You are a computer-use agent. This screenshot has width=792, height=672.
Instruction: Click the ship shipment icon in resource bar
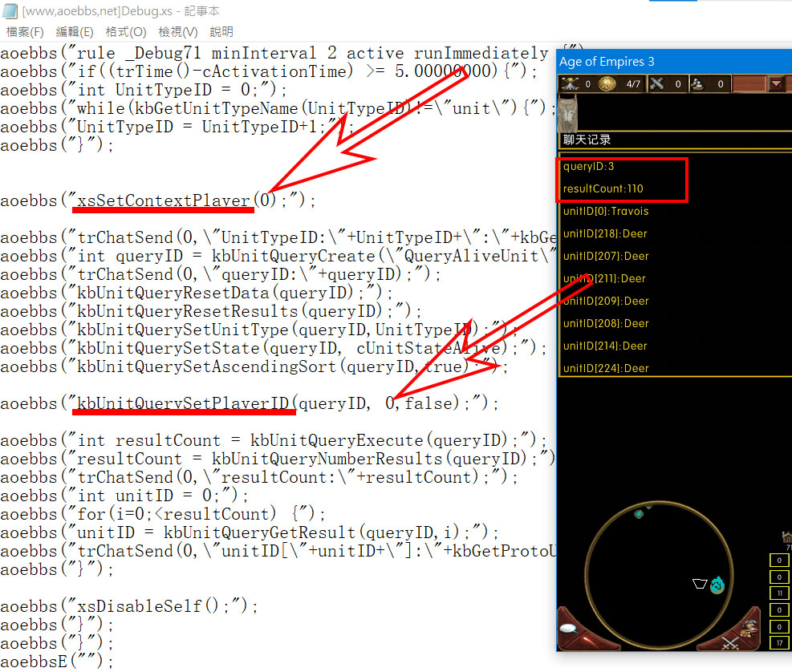pos(697,84)
